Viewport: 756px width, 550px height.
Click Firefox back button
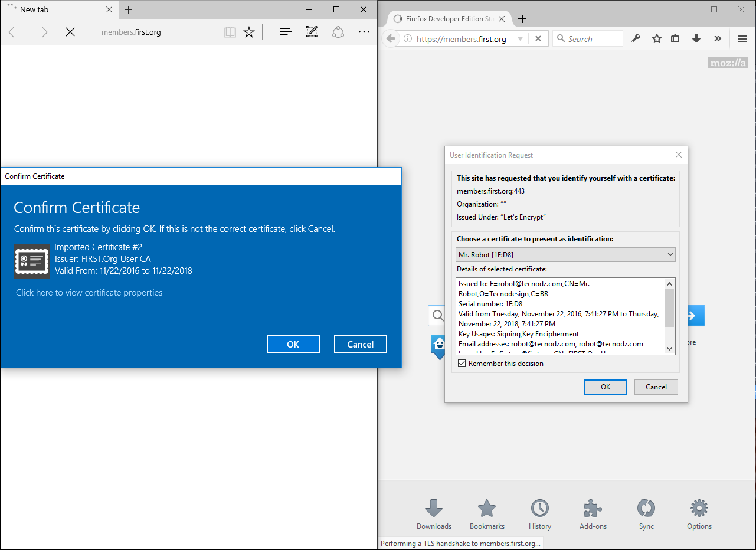click(x=390, y=39)
